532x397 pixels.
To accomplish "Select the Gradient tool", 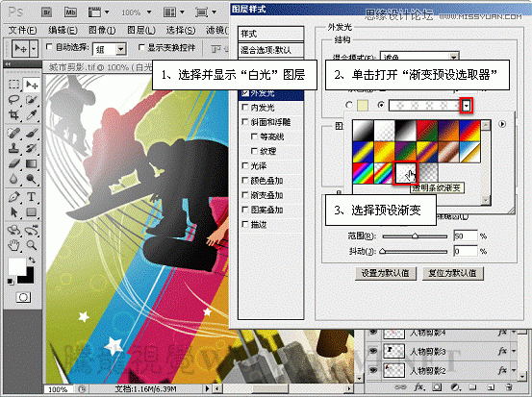I will tap(31, 163).
